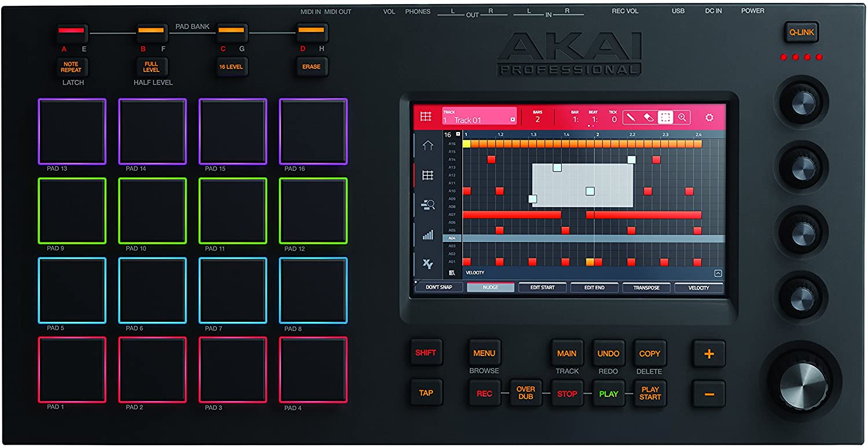The image size is (868, 448).
Task: Open the Track 01 dropdown
Action: [512, 120]
